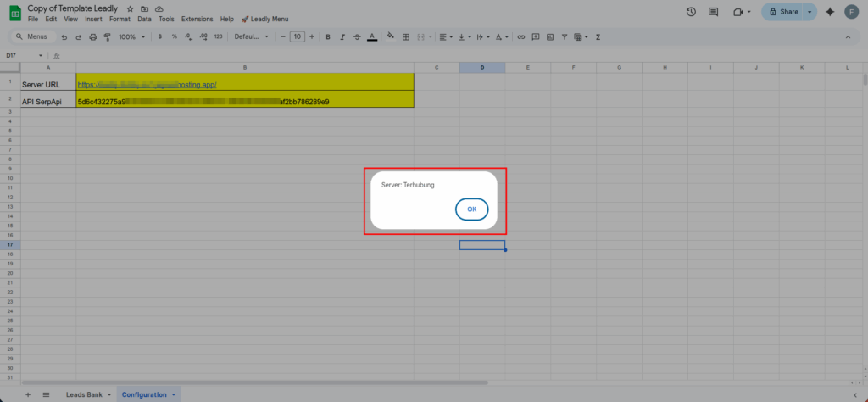This screenshot has height=402, width=868.
Task: Click OK in the Server dialog
Action: (x=471, y=209)
